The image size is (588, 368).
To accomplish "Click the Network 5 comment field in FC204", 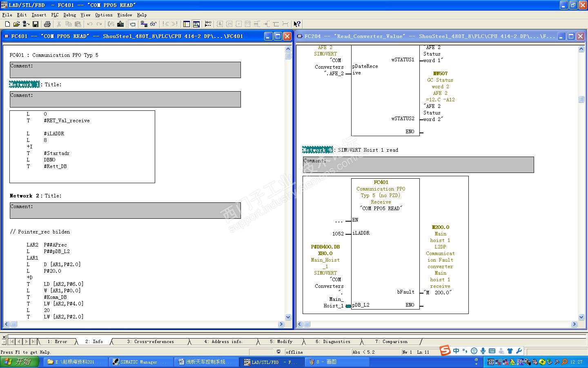I will click(419, 165).
